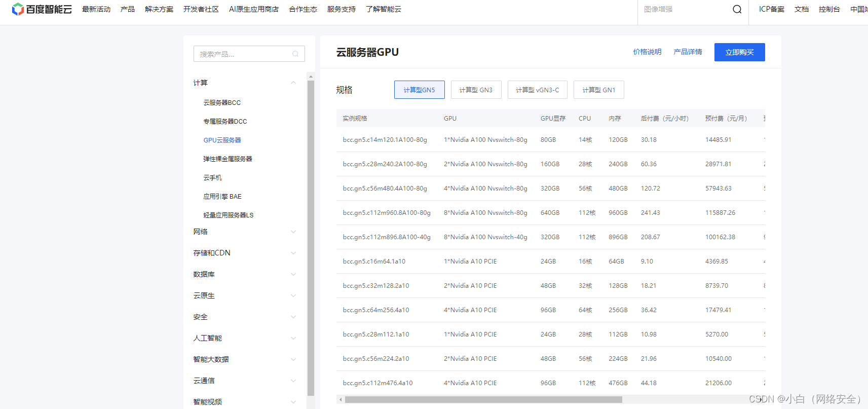Open 产品 menu in top navigation
Screen dimensions: 868x409
tap(128, 9)
